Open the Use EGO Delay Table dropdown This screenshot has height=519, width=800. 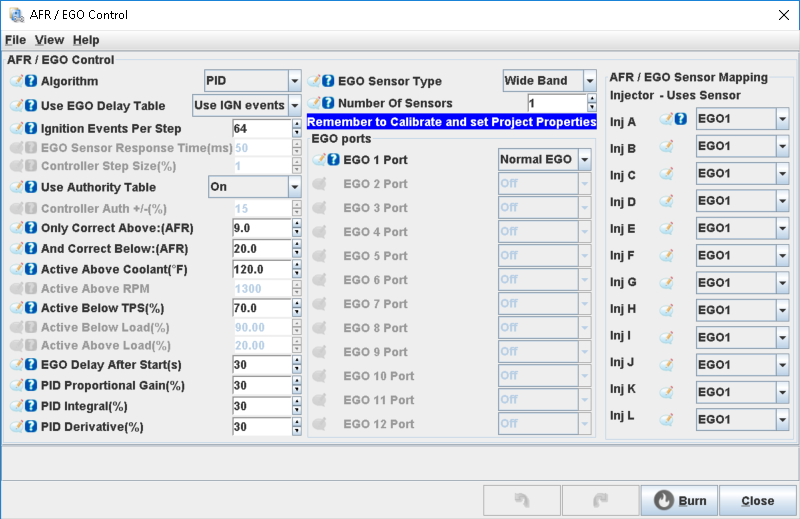294,105
